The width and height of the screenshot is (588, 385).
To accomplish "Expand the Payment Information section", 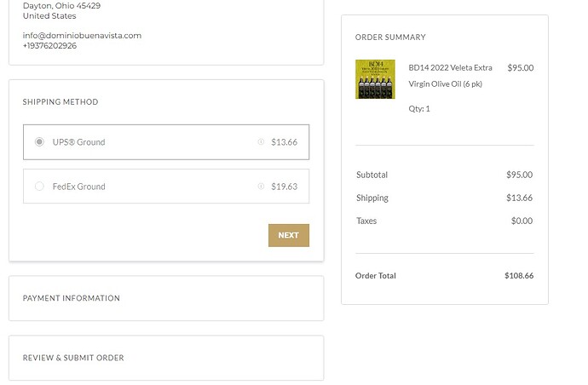I will (166, 298).
